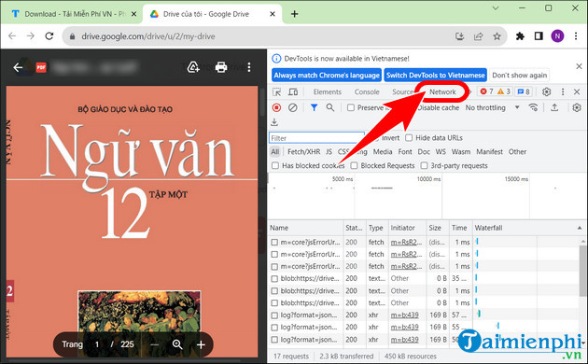Print the PDF with the printer icon
588x364 pixels.
point(221,67)
